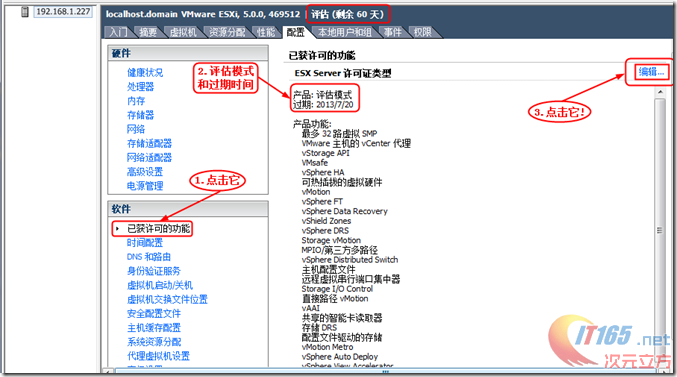Viewport: 677px width, 377px height.
Task: Open the 摘要 tab
Action: [148, 32]
